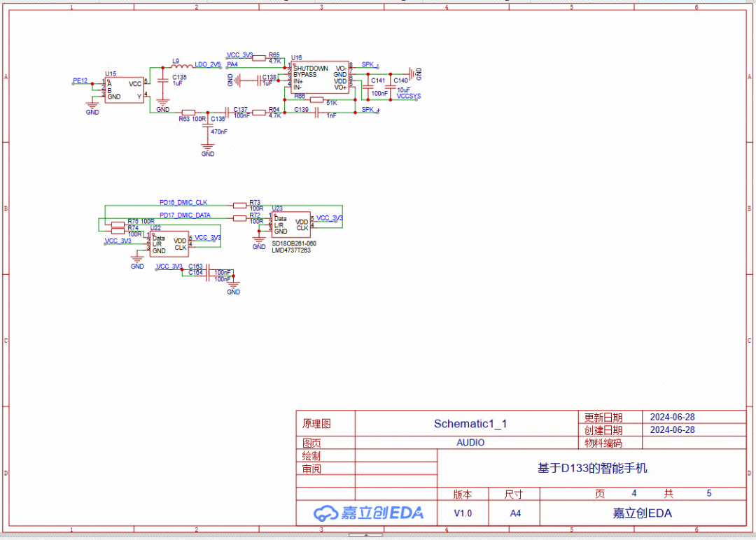The image size is (756, 540).
Task: Select the U22 digital microphone component
Action: click(169, 244)
